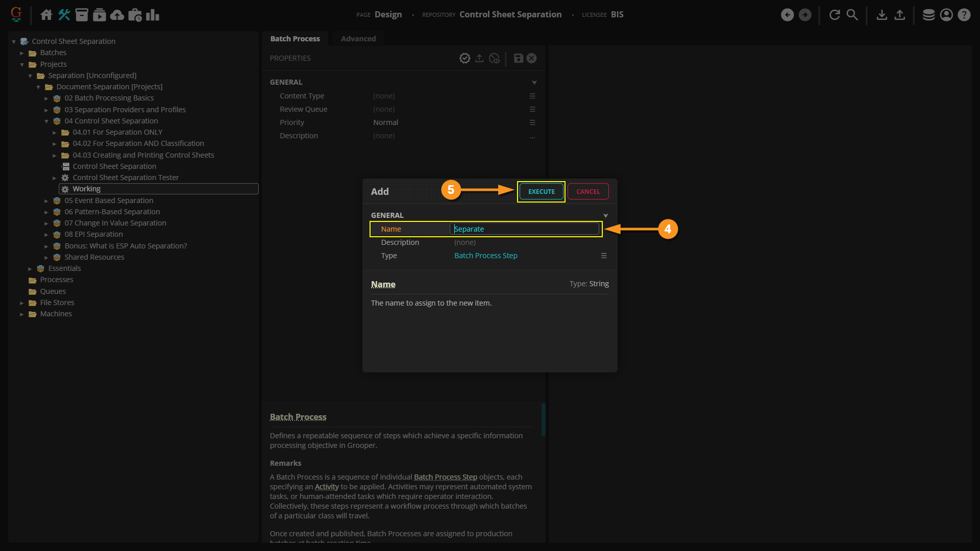Click the Design tools wrench icon
Image resolution: width=980 pixels, height=551 pixels.
point(64,15)
